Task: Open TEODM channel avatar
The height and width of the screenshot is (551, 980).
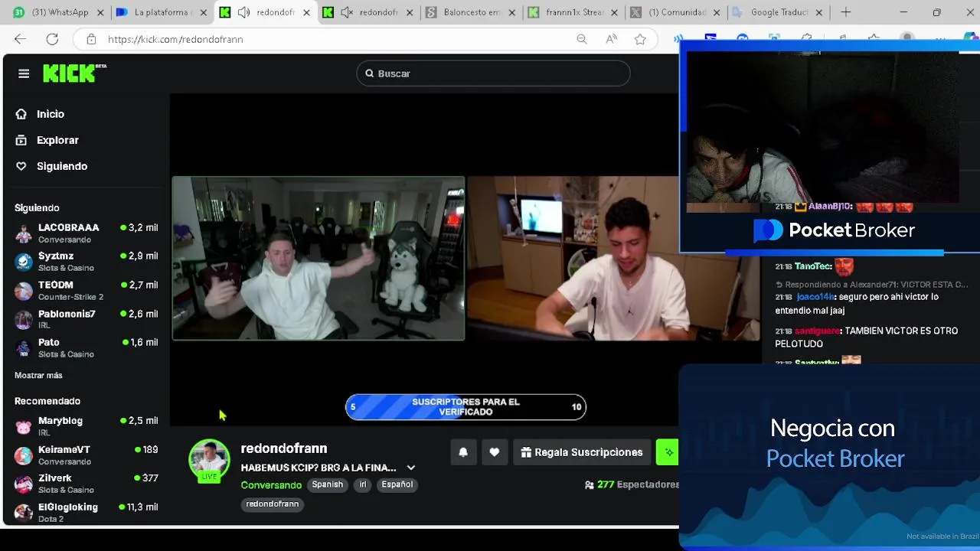Action: [x=24, y=290]
